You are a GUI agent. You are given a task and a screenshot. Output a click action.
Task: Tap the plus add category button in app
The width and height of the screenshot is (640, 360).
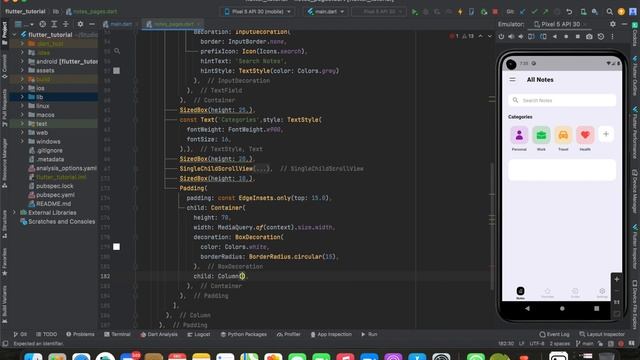pyautogui.click(x=606, y=134)
